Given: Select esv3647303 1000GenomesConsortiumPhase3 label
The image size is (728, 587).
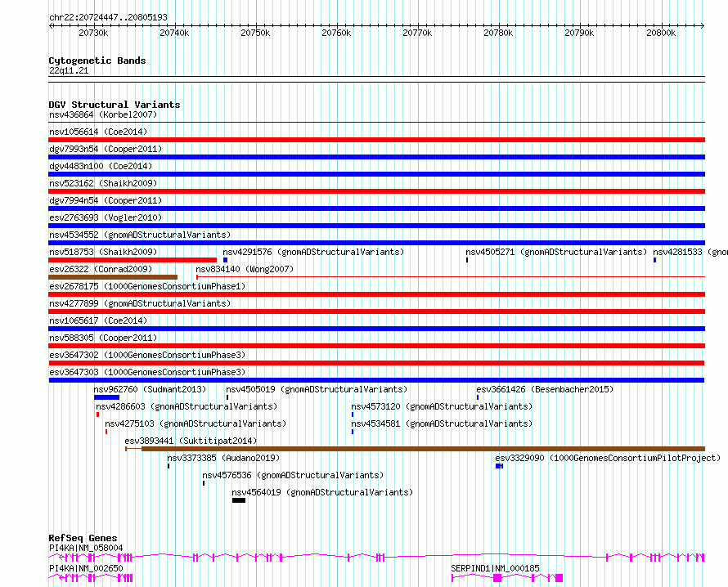Looking at the screenshot, I should (x=147, y=372).
